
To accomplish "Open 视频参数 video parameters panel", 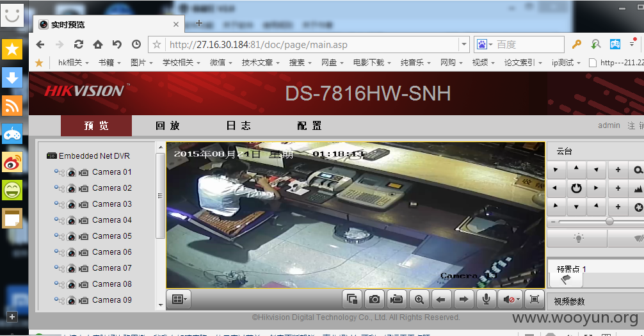I will (569, 301).
